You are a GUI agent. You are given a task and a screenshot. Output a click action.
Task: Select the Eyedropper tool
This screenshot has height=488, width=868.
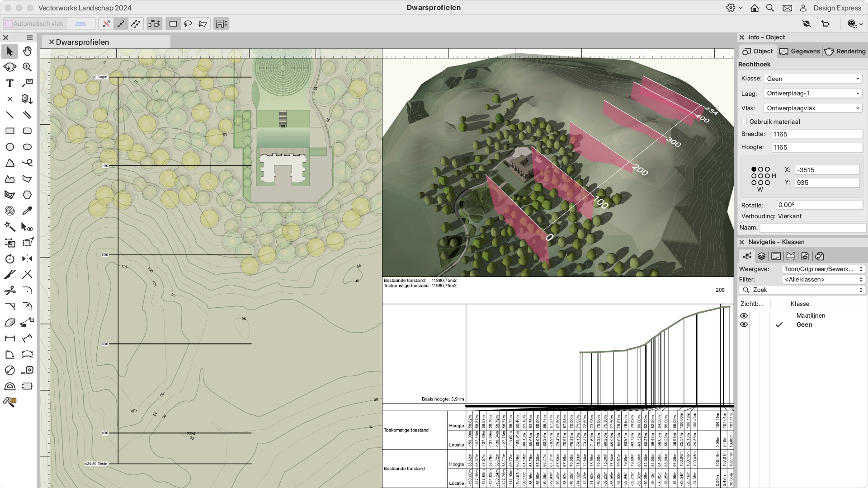point(27,211)
